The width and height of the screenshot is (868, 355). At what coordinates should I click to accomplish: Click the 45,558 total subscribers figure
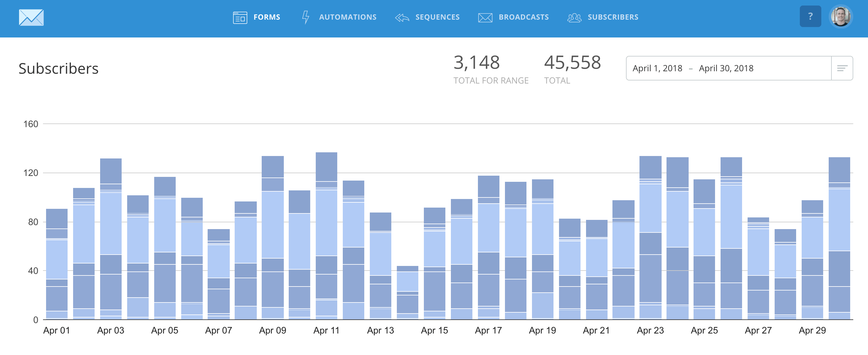(573, 62)
